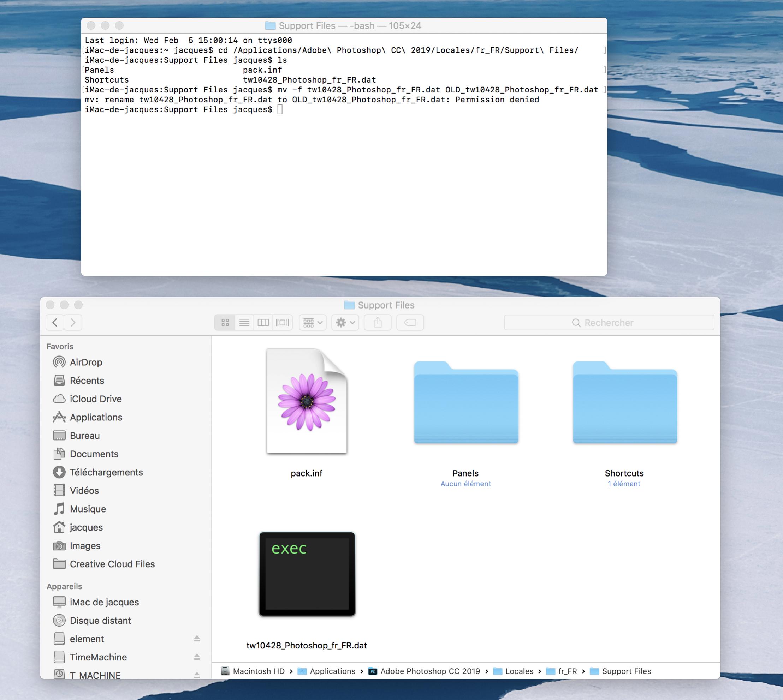Select the Applications sidebar shortcut

pyautogui.click(x=97, y=417)
